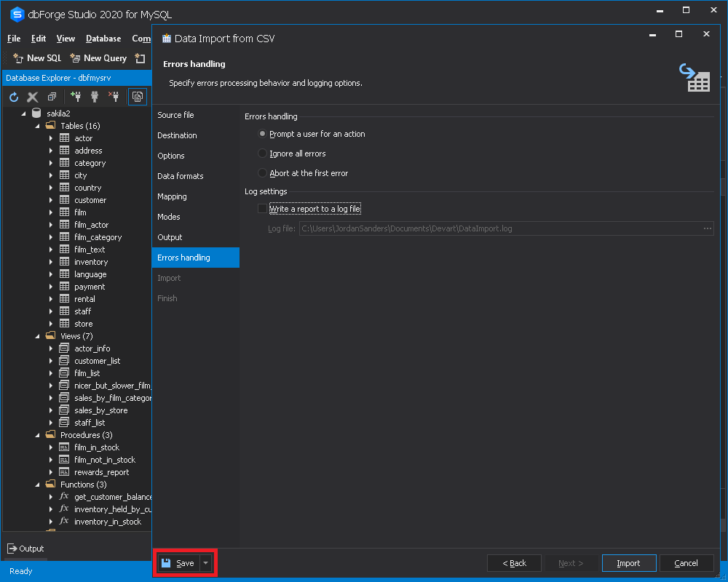The width and height of the screenshot is (728, 582).
Task: Open the Database menu
Action: click(103, 39)
